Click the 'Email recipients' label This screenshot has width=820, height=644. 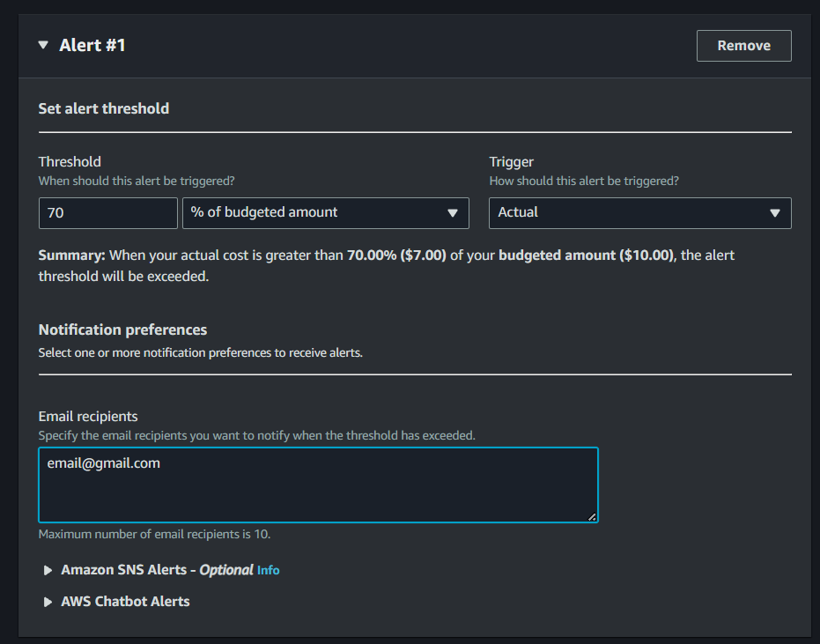click(88, 416)
